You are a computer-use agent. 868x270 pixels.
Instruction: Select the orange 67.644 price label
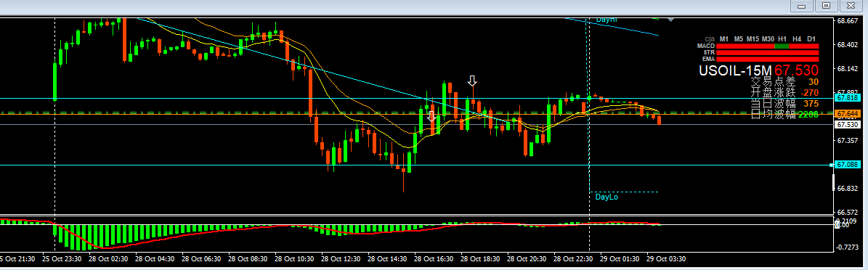pos(847,113)
